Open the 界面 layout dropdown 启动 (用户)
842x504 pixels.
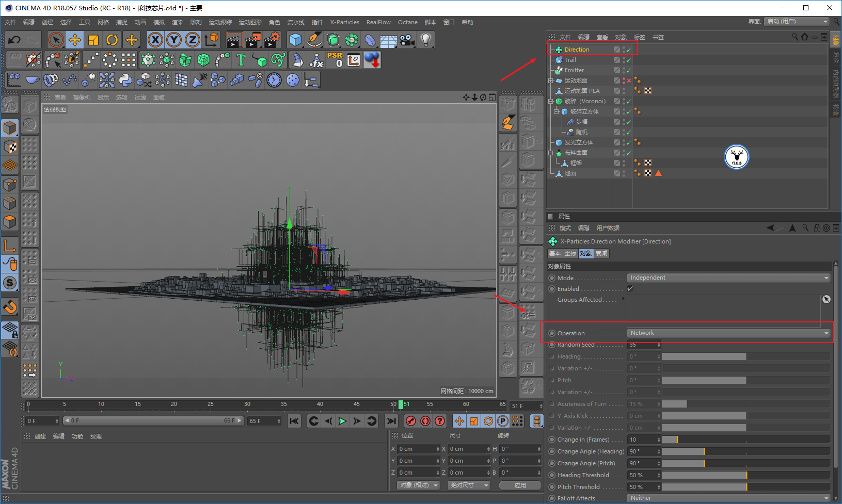tap(797, 22)
